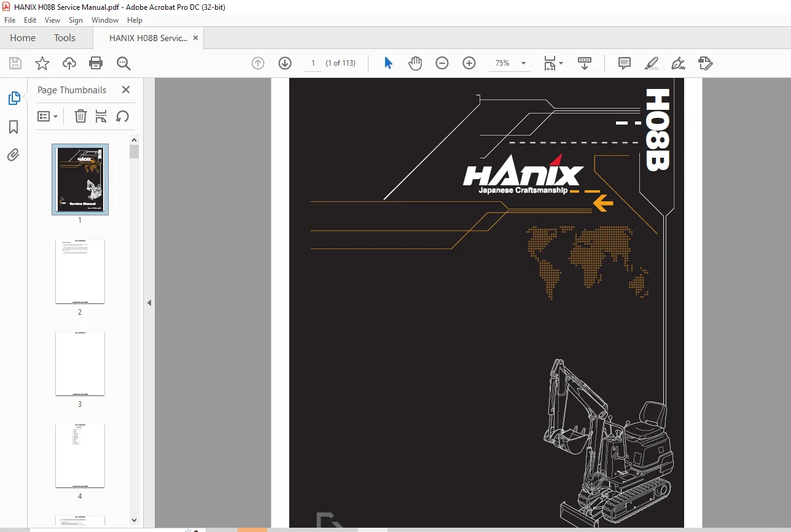Open the Bookmarks pane icon

(x=14, y=127)
